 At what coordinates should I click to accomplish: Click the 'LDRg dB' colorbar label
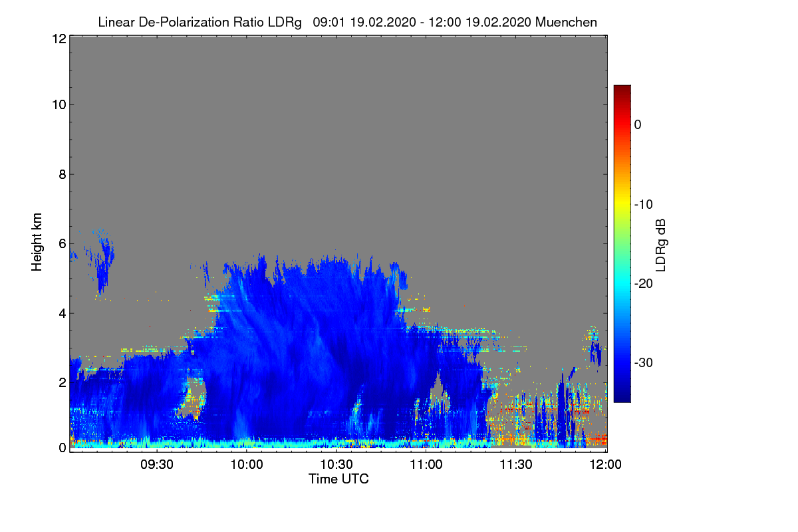click(660, 244)
